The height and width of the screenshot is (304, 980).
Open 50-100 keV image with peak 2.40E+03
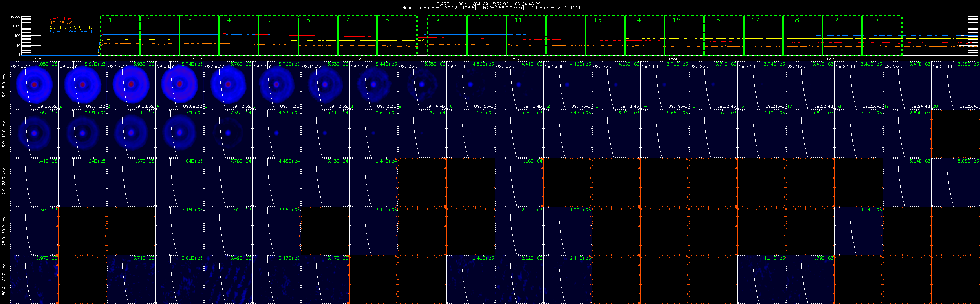pos(471,279)
